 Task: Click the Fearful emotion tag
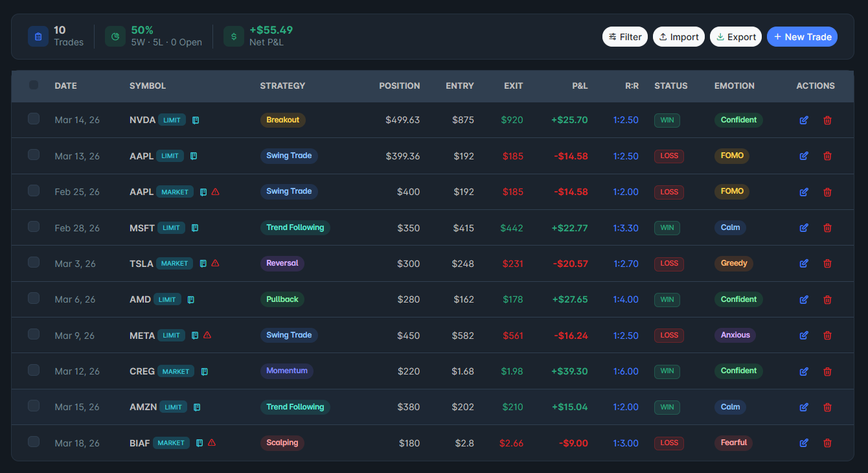(734, 443)
